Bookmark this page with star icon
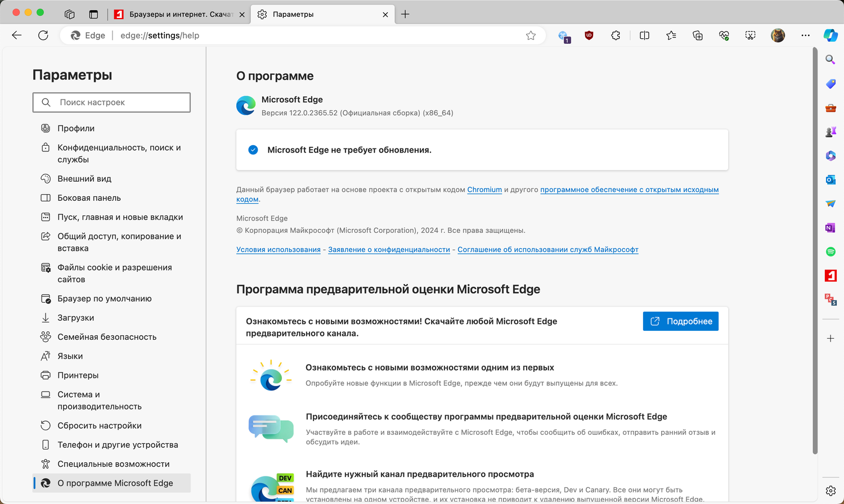Viewport: 844px width, 504px height. coord(531,35)
